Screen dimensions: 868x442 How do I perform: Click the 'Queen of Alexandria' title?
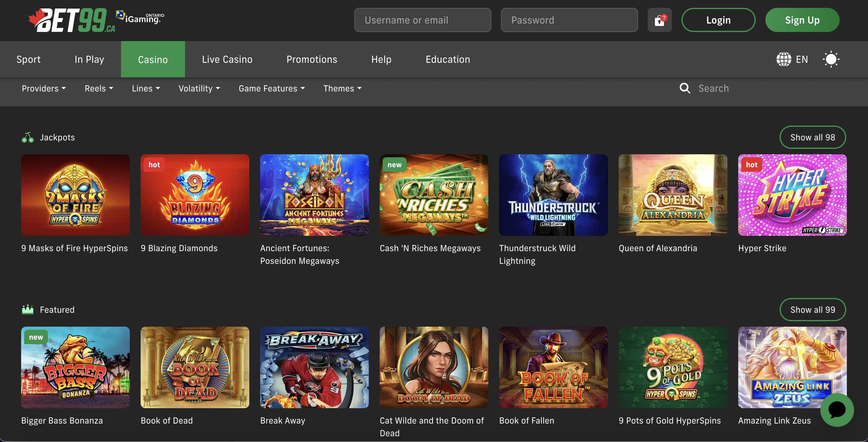point(658,248)
